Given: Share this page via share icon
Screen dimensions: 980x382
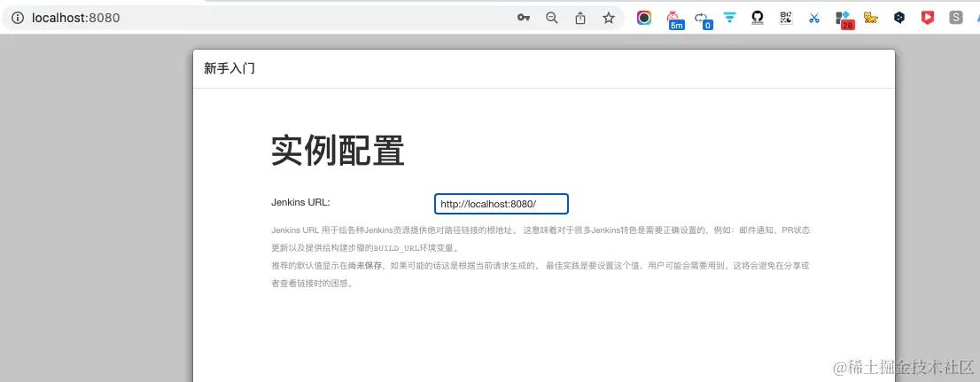Looking at the screenshot, I should 580,18.
